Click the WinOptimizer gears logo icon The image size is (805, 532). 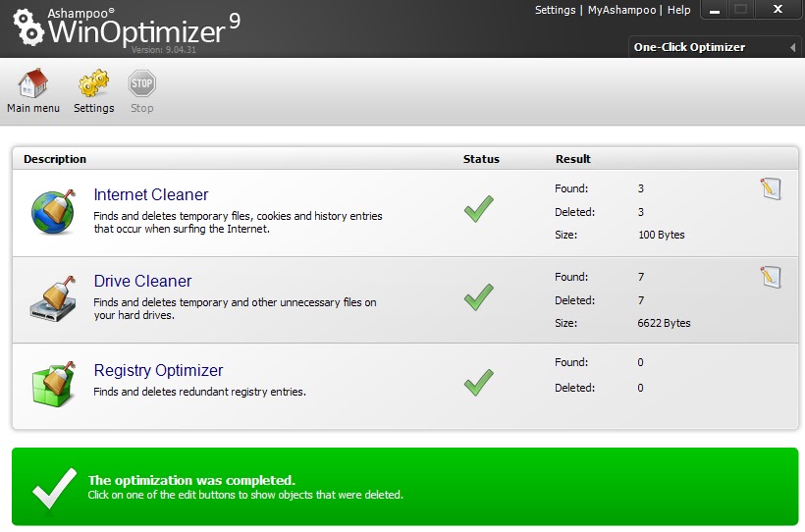(28, 27)
